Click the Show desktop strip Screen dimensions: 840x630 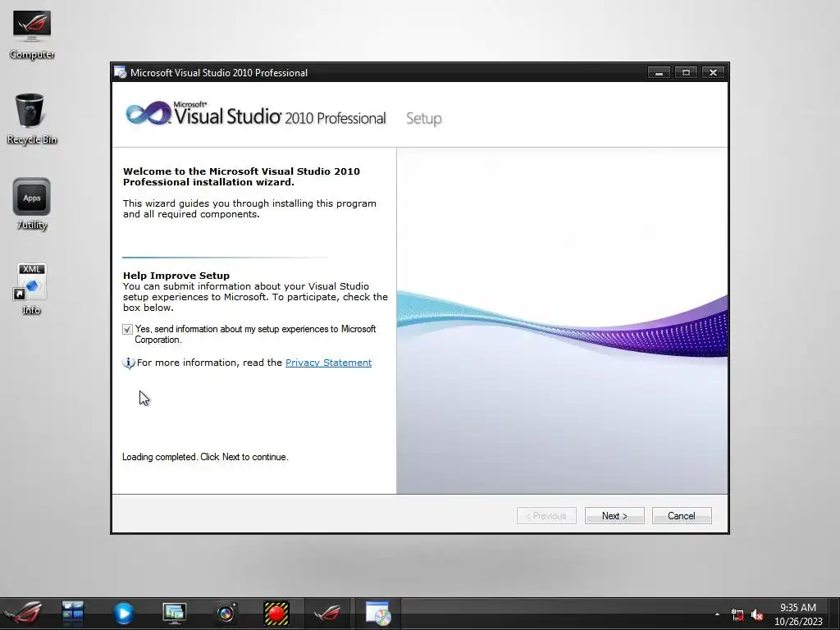833,614
